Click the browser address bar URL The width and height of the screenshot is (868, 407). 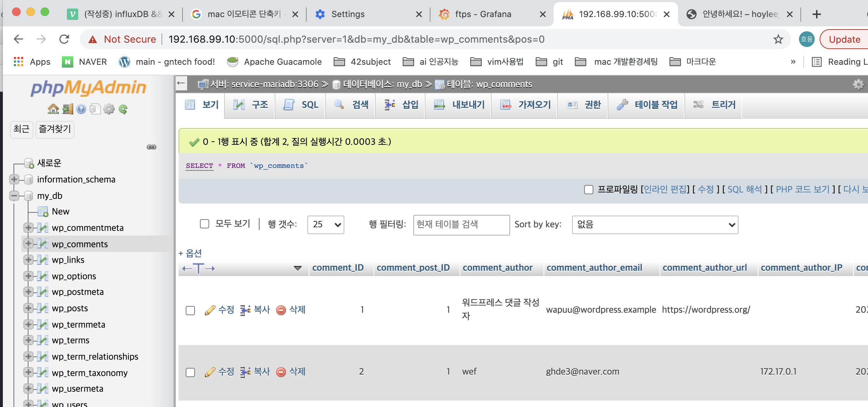356,39
